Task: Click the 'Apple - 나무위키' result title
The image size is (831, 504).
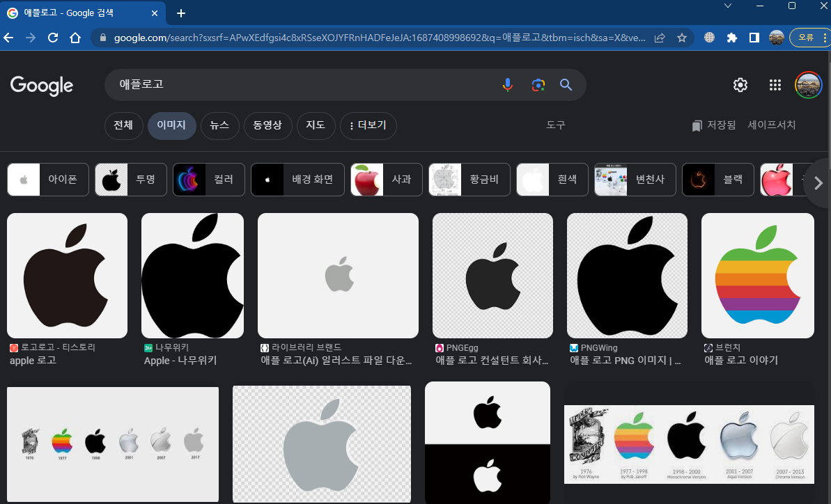Action: pos(180,361)
